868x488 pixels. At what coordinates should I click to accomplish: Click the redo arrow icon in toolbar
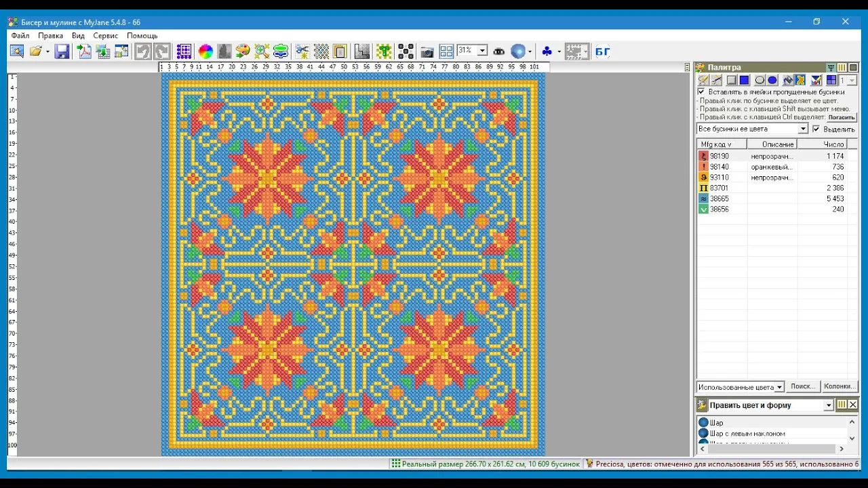pos(161,51)
